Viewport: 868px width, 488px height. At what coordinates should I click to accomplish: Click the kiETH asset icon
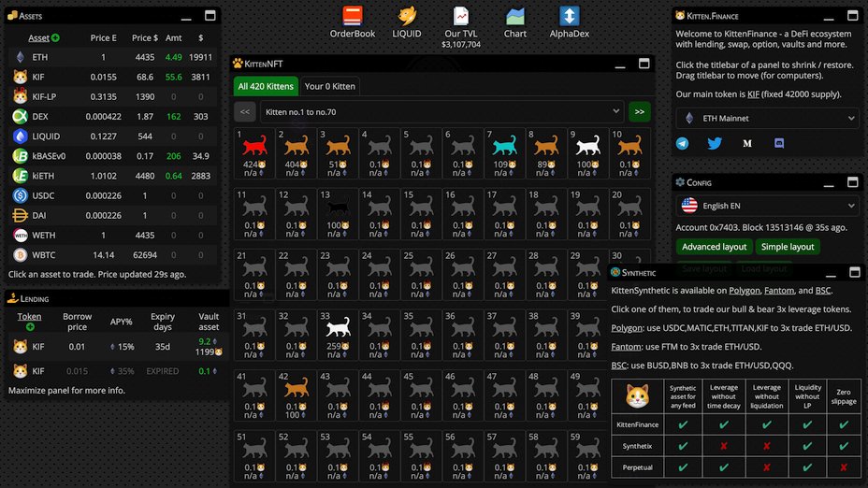pos(21,176)
